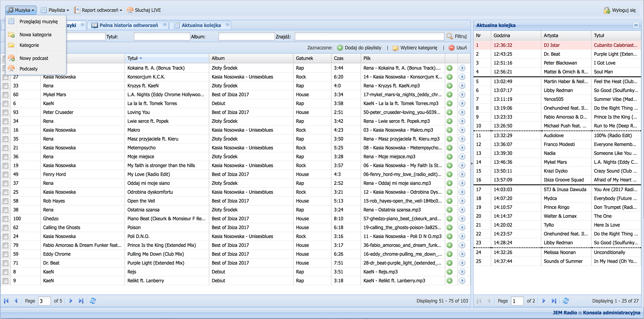644x319 pixels.
Task: Refresh the music table with reload icon
Action: [93, 301]
